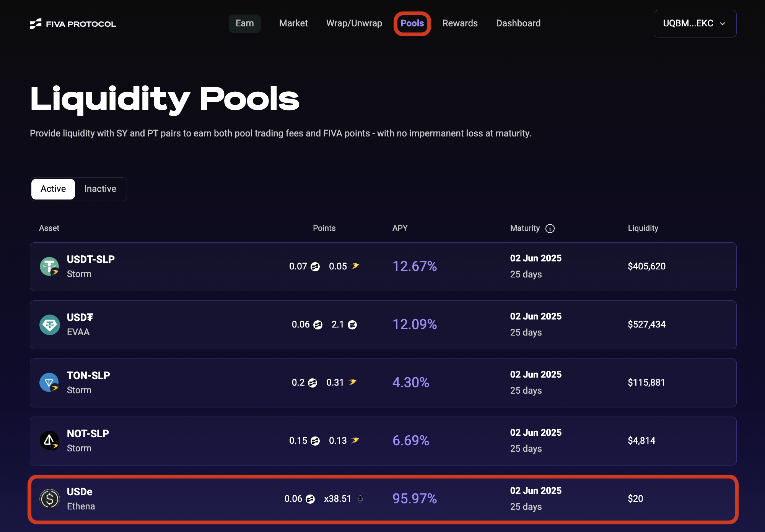Image resolution: width=765 pixels, height=532 pixels.
Task: Open the Earn tab
Action: pos(244,23)
